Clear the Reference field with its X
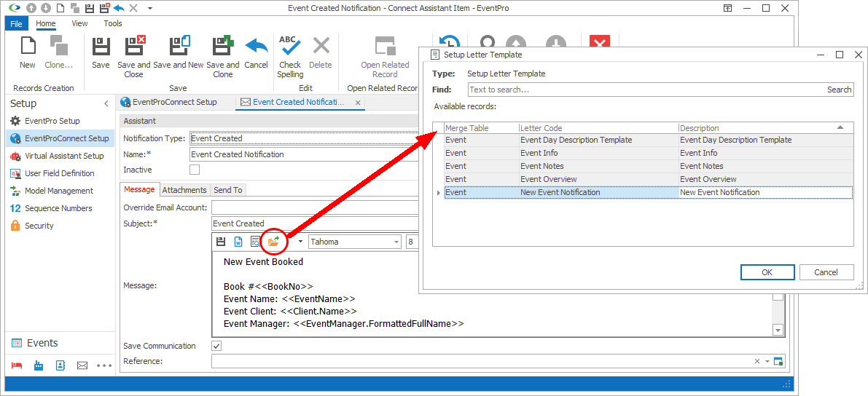 757,361
